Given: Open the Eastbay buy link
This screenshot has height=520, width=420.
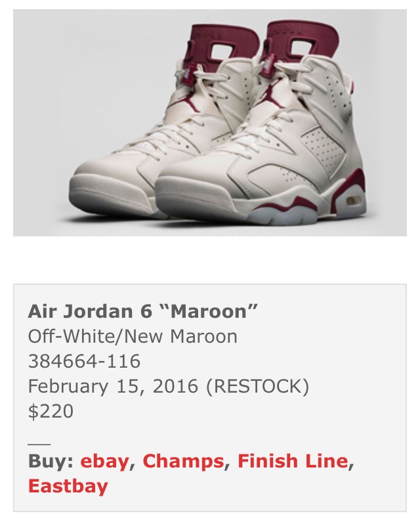Looking at the screenshot, I should tap(68, 486).
